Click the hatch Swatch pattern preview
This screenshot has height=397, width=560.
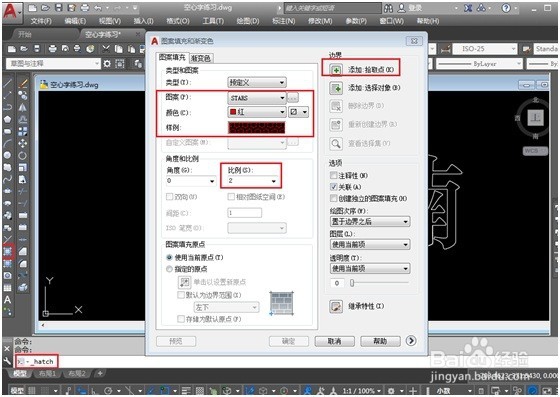[257, 127]
